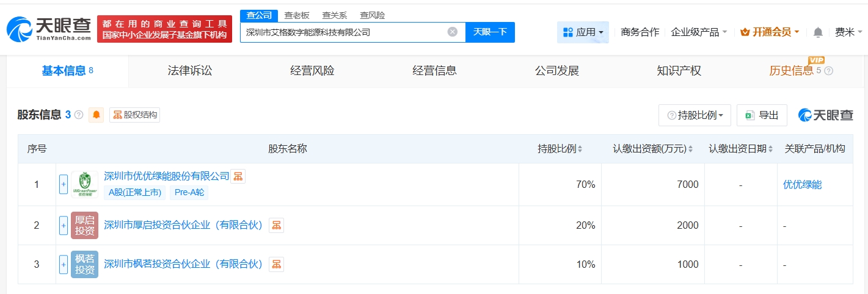Click the 天眼一下 search button
868x294 pixels.
tap(490, 32)
